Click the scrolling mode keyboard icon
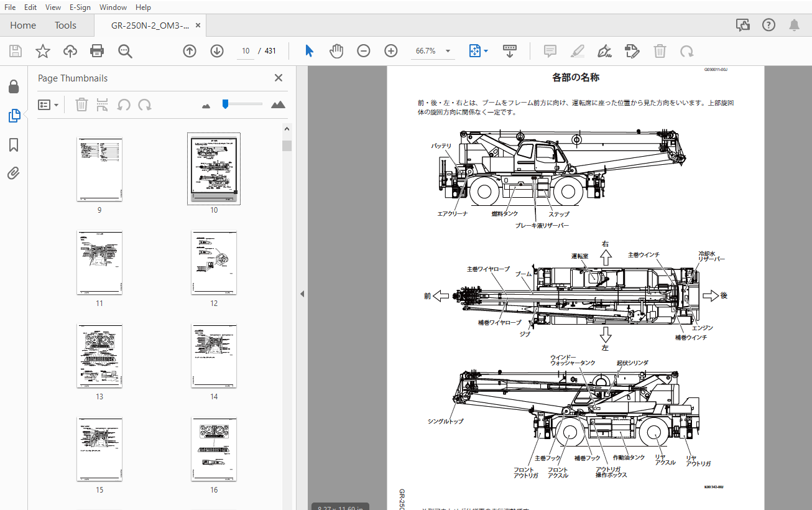 coord(510,51)
